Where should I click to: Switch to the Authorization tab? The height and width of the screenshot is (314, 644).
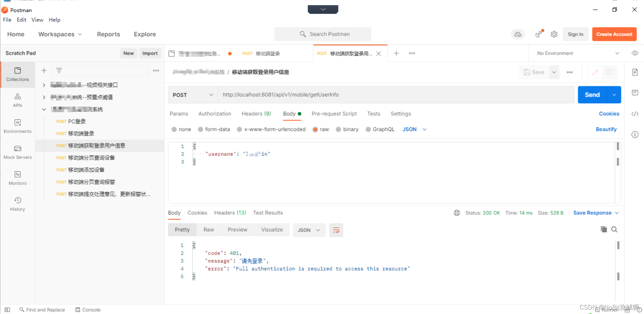point(215,114)
